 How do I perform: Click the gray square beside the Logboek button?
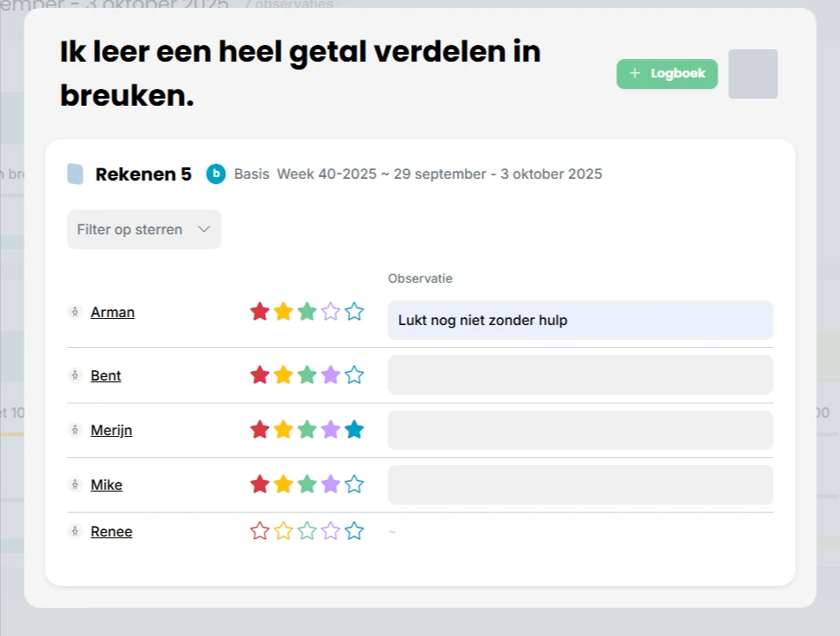point(753,74)
